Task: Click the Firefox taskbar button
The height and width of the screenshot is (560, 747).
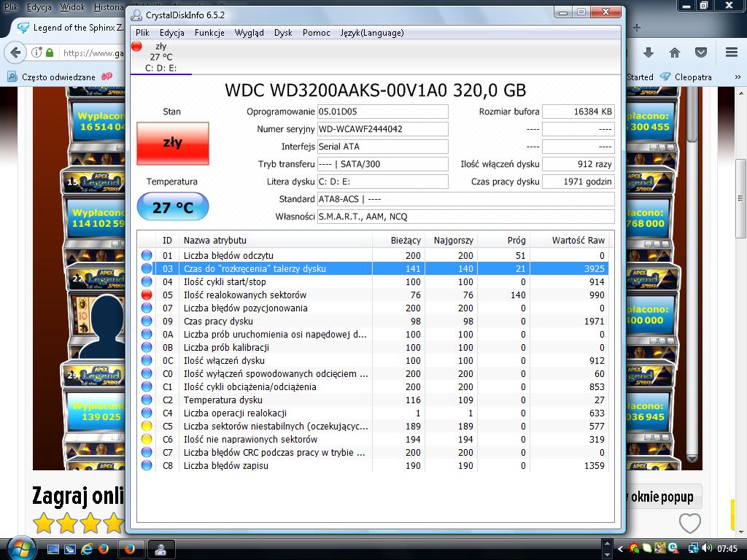Action: point(130,549)
